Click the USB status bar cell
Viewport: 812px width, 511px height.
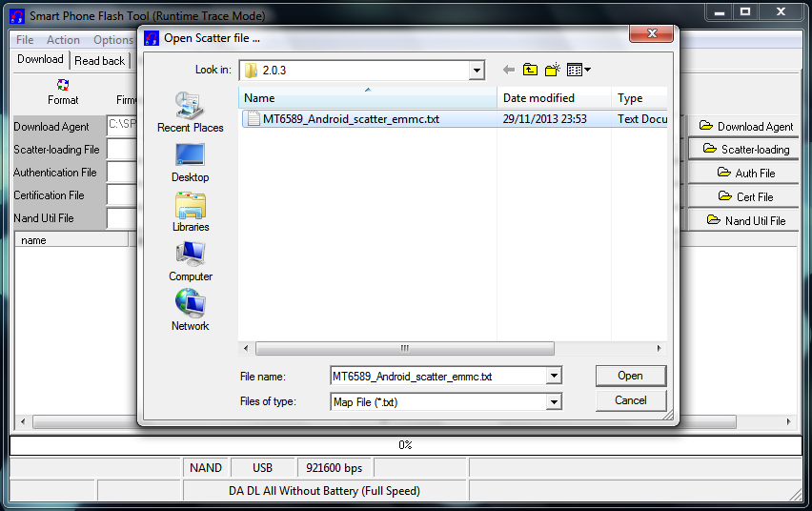pyautogui.click(x=262, y=468)
